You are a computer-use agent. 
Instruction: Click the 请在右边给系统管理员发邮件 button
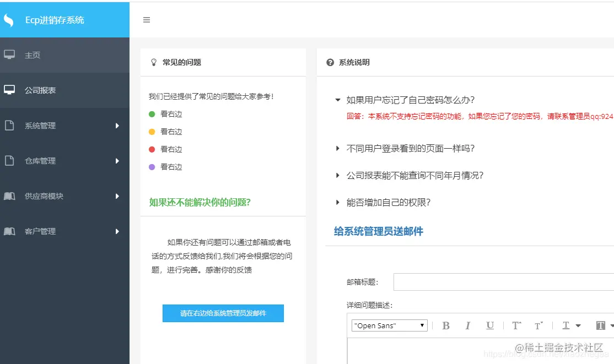click(x=223, y=313)
